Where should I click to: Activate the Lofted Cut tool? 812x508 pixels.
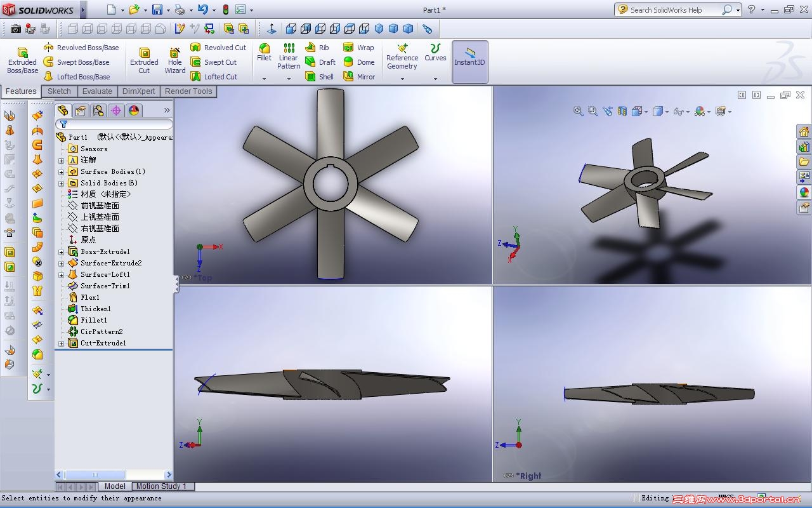click(x=214, y=77)
